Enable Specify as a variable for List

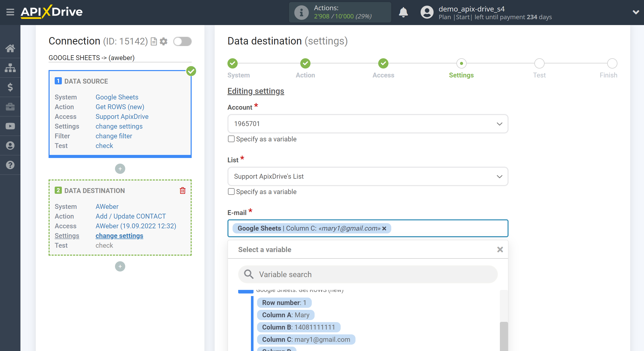[x=231, y=191]
